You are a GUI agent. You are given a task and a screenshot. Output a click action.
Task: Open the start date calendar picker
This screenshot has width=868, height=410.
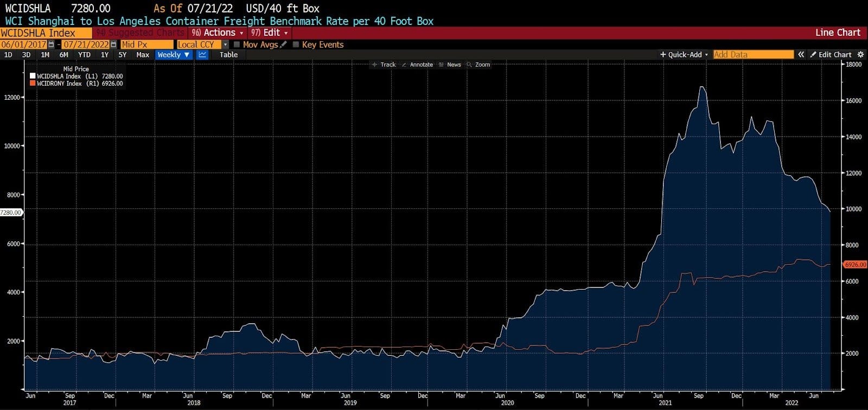[52, 44]
